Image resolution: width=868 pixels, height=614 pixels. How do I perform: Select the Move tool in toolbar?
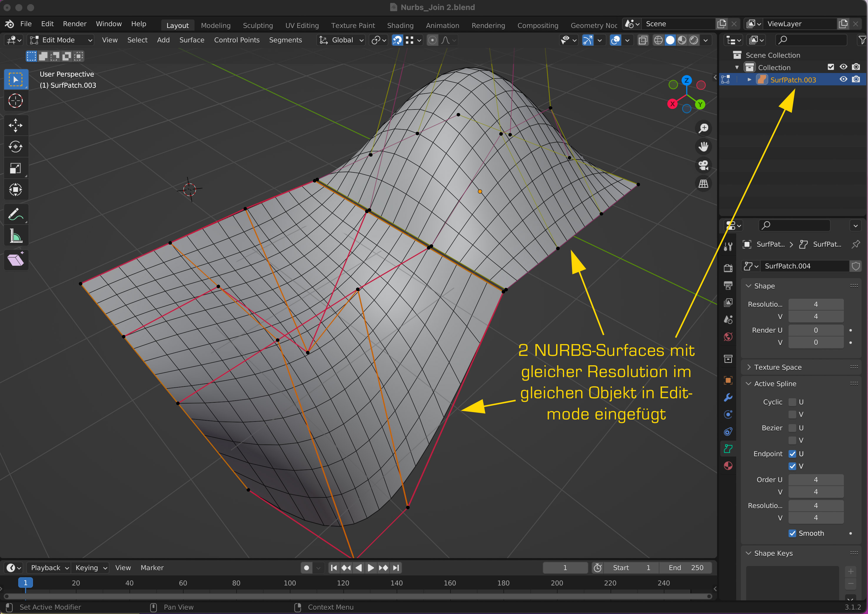[x=16, y=125]
